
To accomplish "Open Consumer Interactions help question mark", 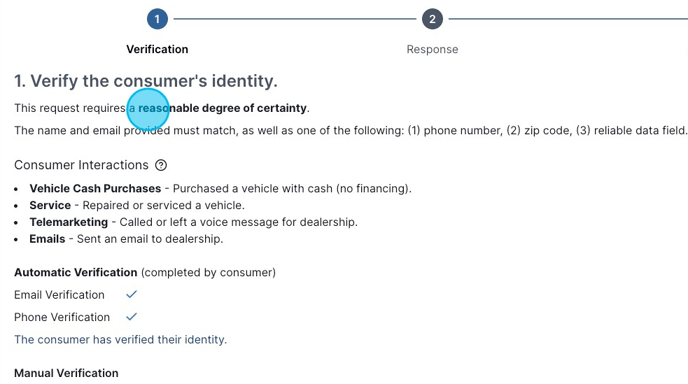I will 161,165.
